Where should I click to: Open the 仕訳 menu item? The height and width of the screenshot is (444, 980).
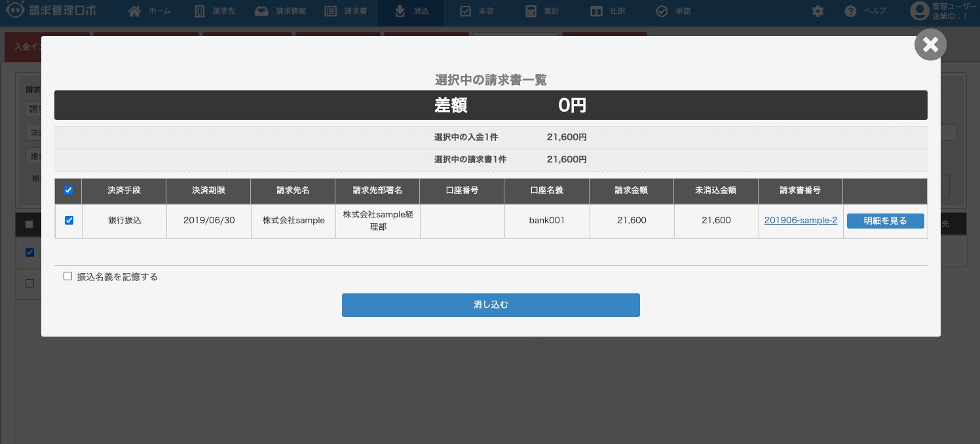607,11
